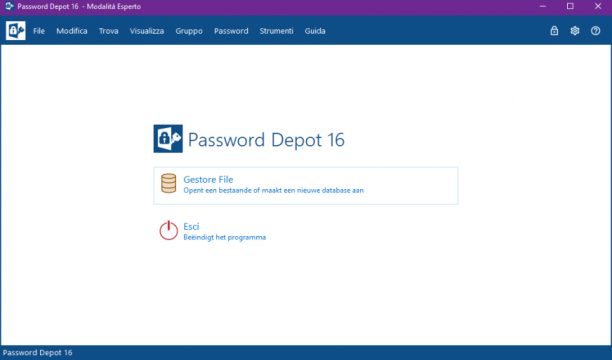Click the window title 'Password Depot 16 - Modalità Esperto'

[x=79, y=7]
